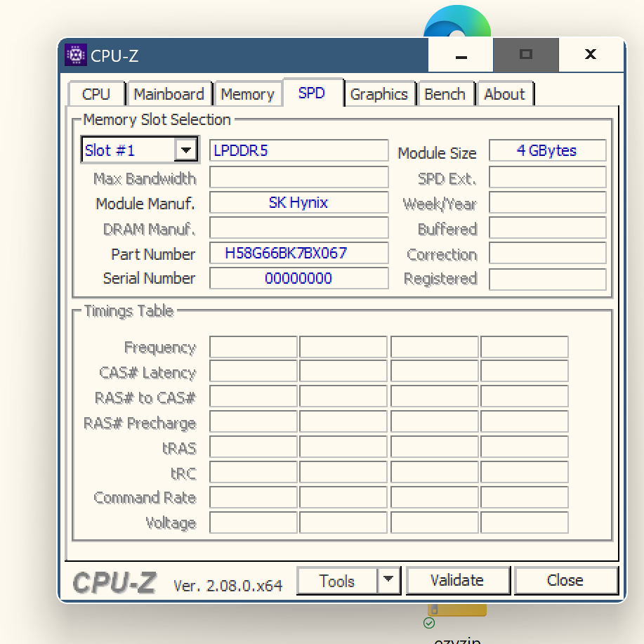
Task: Click the Serial Number label
Action: coord(149,278)
